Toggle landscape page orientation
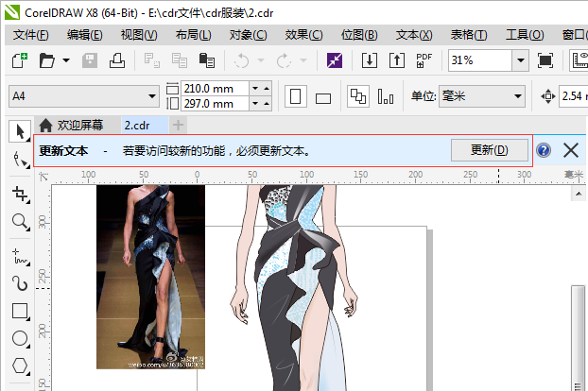 pos(323,97)
